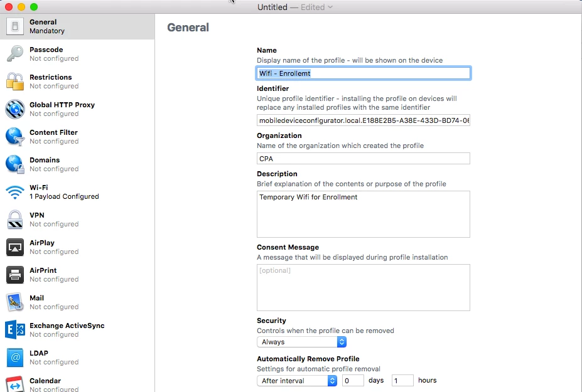
Task: Open the 'After interval' removal dropdown
Action: 296,381
